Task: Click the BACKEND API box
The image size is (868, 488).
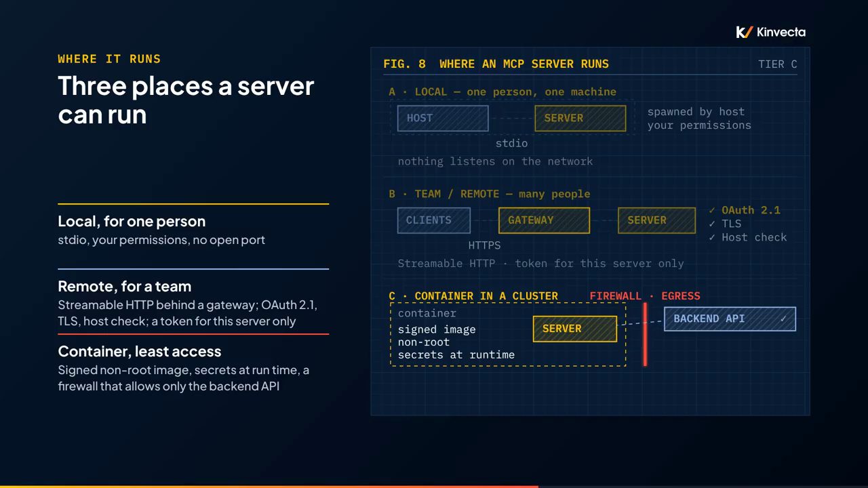Action: pos(730,319)
